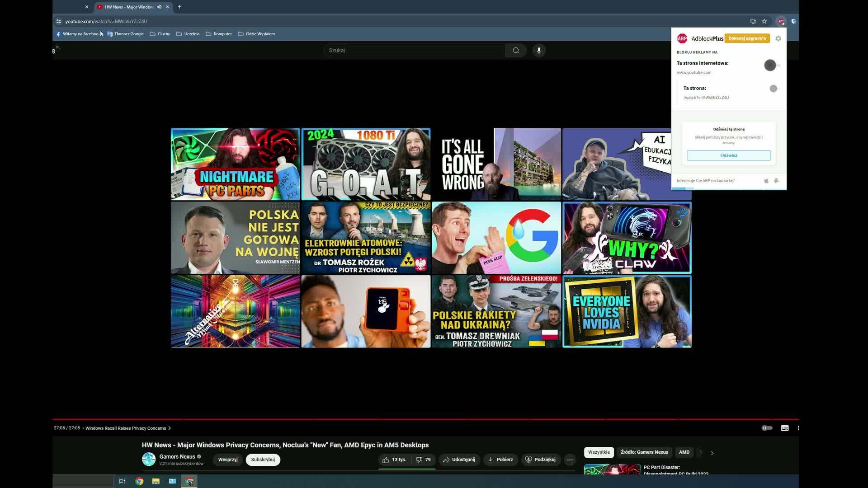Click the install/cast screen icon in address bar
The height and width of the screenshot is (488, 868).
coord(753,21)
